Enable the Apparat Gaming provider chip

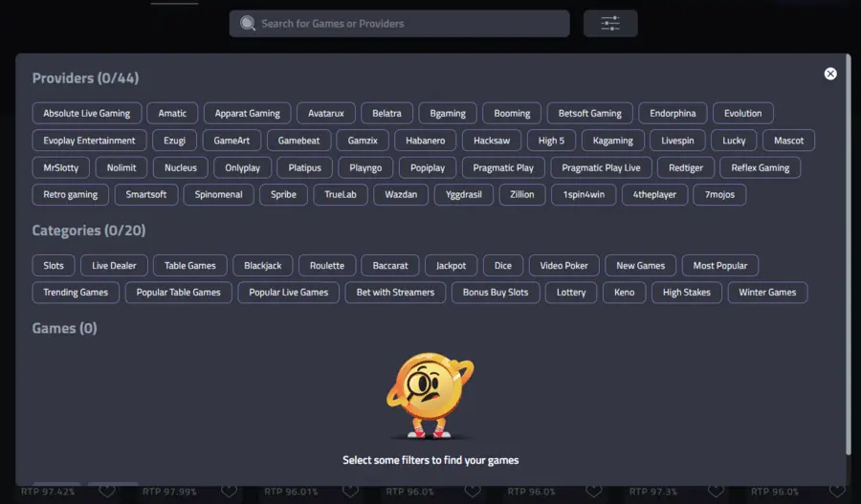coord(247,113)
